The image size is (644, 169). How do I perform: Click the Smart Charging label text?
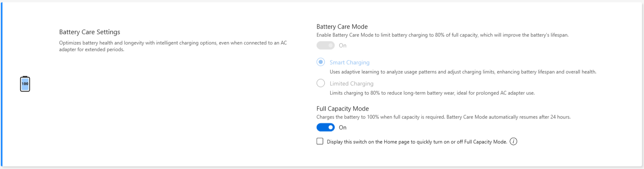click(x=350, y=63)
